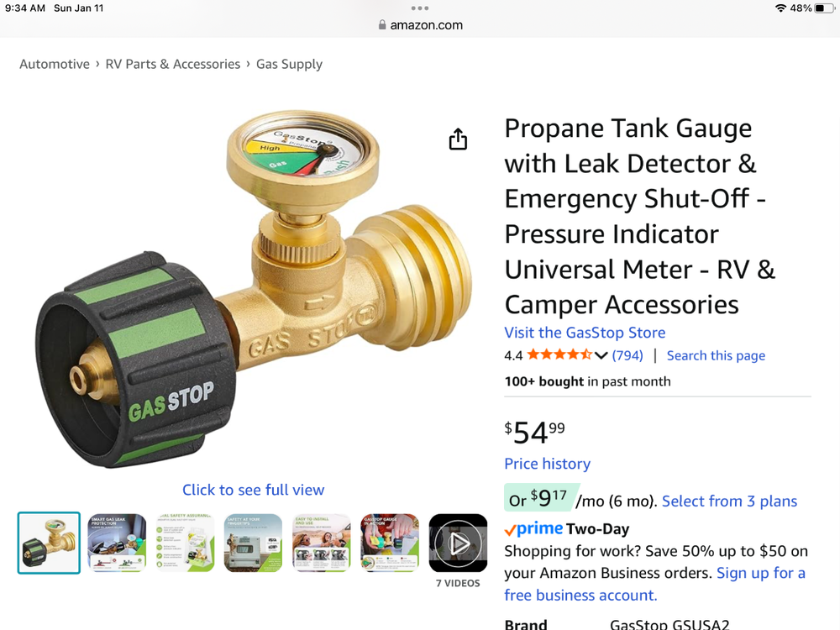Expand the rating breakdown chevron
Image resolution: width=840 pixels, height=630 pixels.
coord(601,355)
